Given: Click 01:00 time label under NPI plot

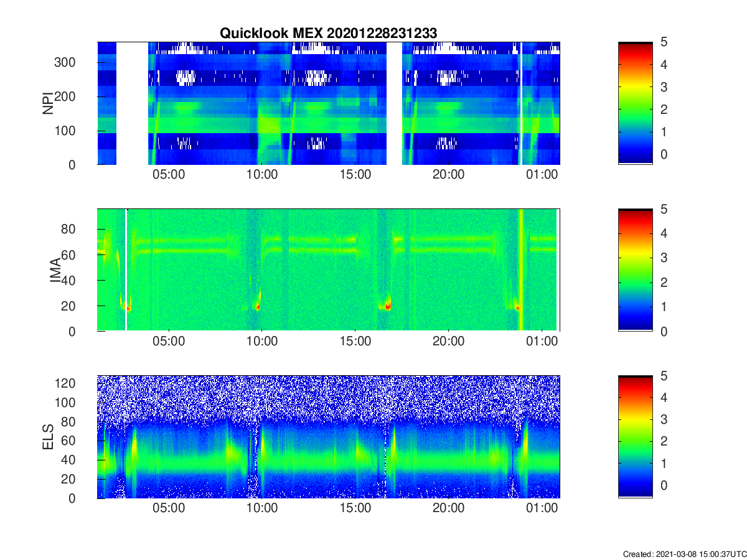Looking at the screenshot, I should [542, 175].
